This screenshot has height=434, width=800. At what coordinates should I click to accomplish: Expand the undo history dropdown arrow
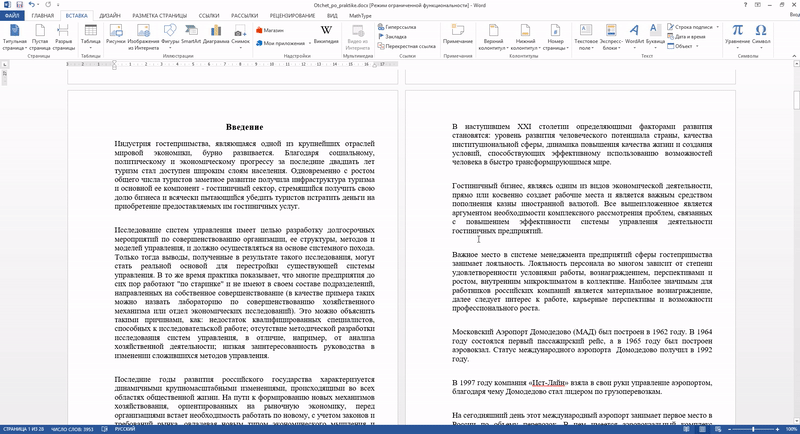(x=39, y=5)
